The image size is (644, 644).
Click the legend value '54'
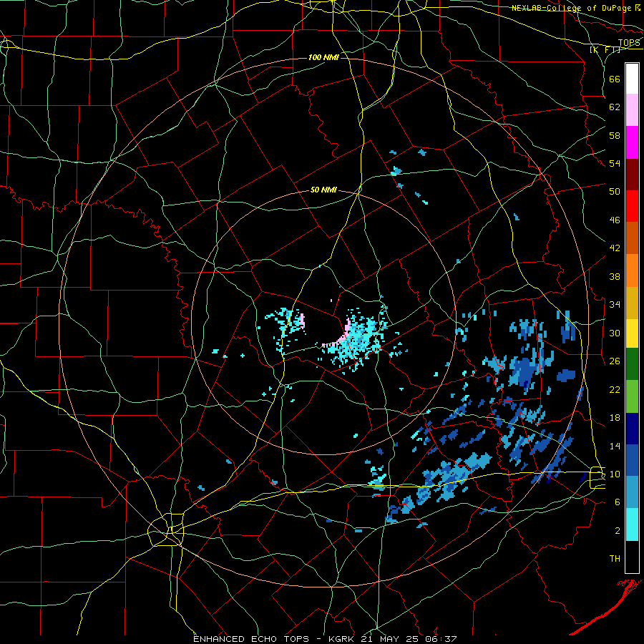pyautogui.click(x=615, y=163)
